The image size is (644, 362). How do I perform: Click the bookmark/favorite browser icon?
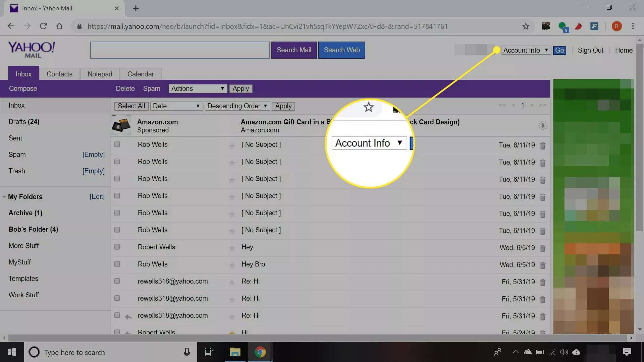[526, 26]
